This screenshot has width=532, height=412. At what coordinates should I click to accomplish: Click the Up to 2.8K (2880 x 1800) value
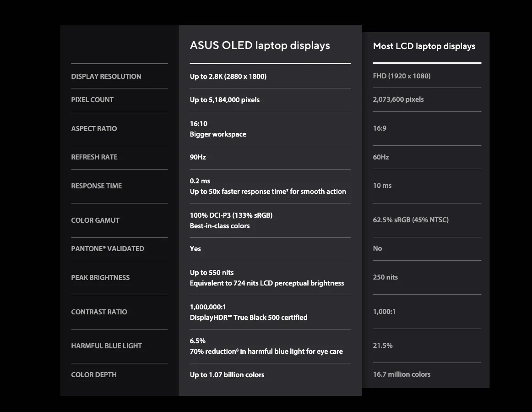pos(228,77)
